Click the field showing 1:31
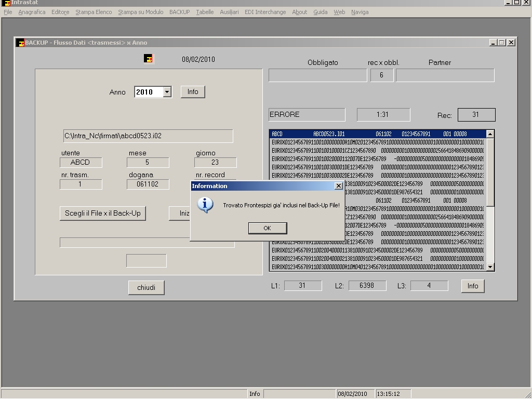 pos(383,115)
